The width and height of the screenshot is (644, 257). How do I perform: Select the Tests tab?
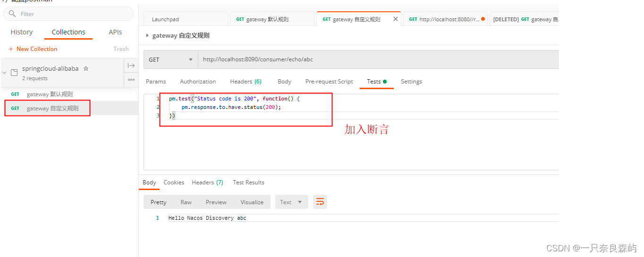377,82
